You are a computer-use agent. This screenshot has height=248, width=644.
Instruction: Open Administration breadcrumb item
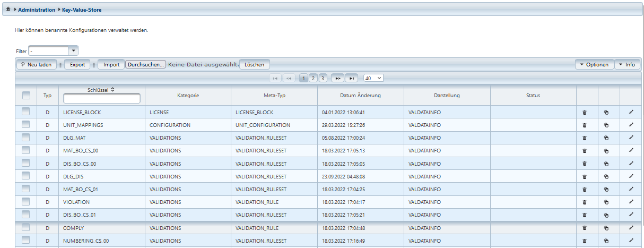[37, 10]
